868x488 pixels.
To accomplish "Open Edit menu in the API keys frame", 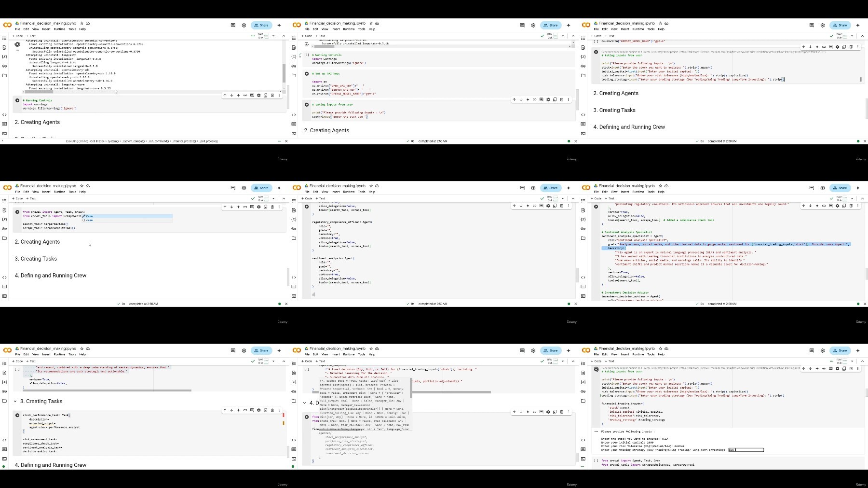I will pyautogui.click(x=315, y=29).
